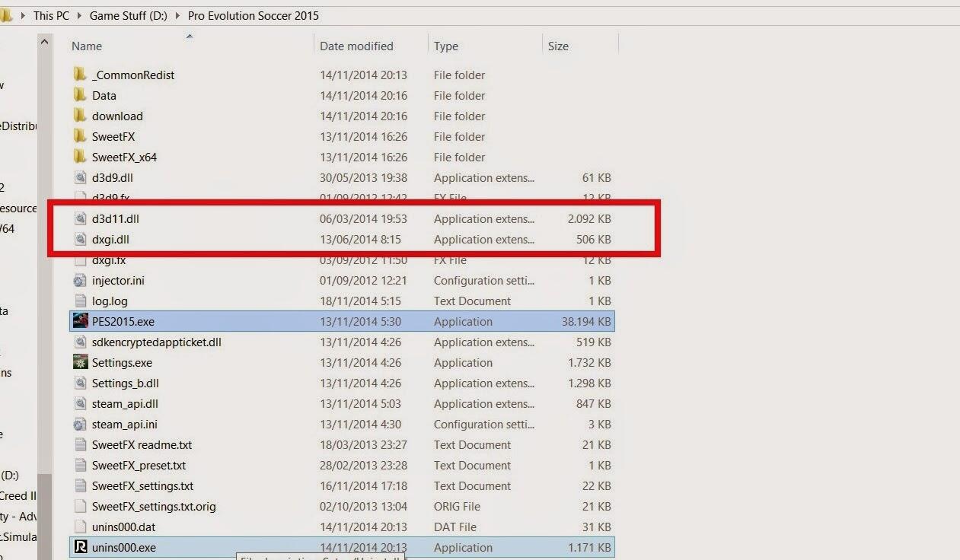This screenshot has height=560, width=960.
Task: Click the DAT File type cell
Action: [x=455, y=527]
